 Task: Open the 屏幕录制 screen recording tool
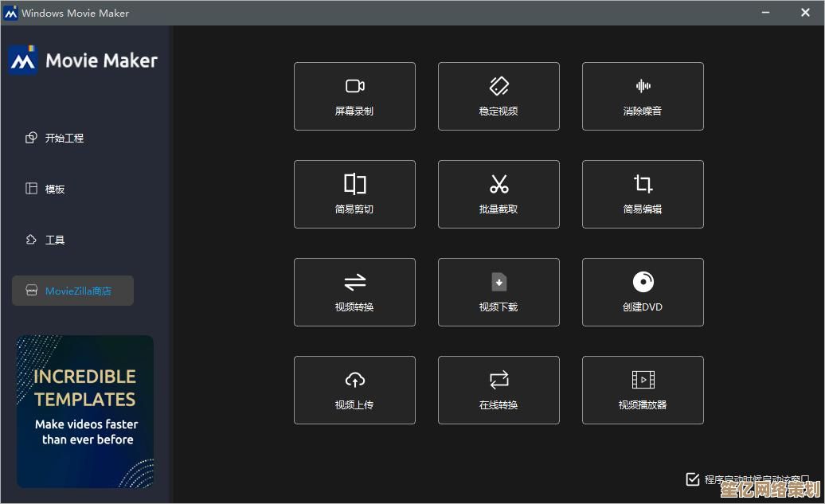(354, 96)
